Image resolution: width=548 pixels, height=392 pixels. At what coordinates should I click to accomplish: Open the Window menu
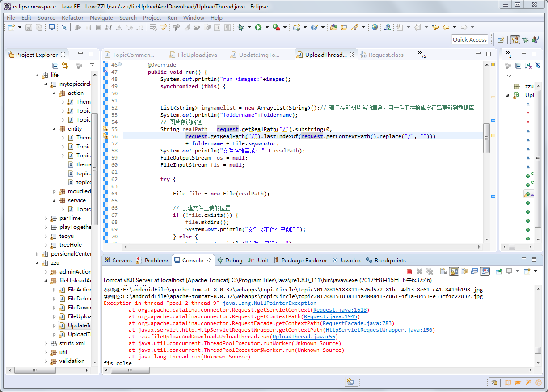coord(194,17)
